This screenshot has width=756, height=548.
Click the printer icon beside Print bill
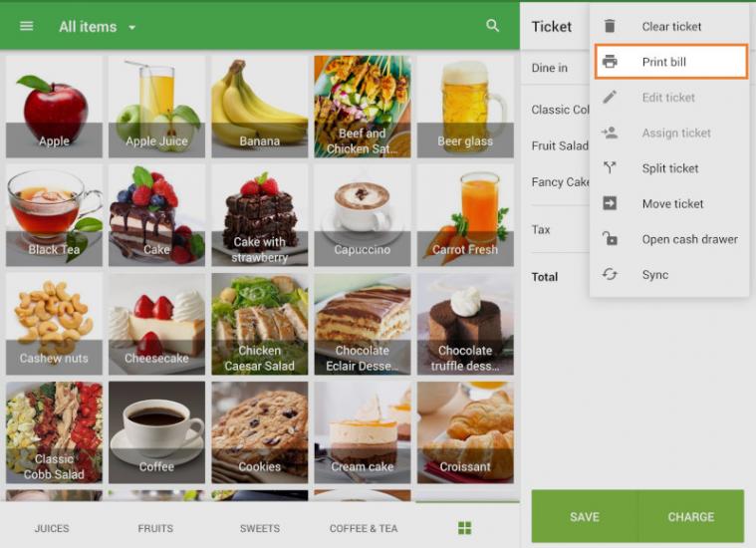610,62
